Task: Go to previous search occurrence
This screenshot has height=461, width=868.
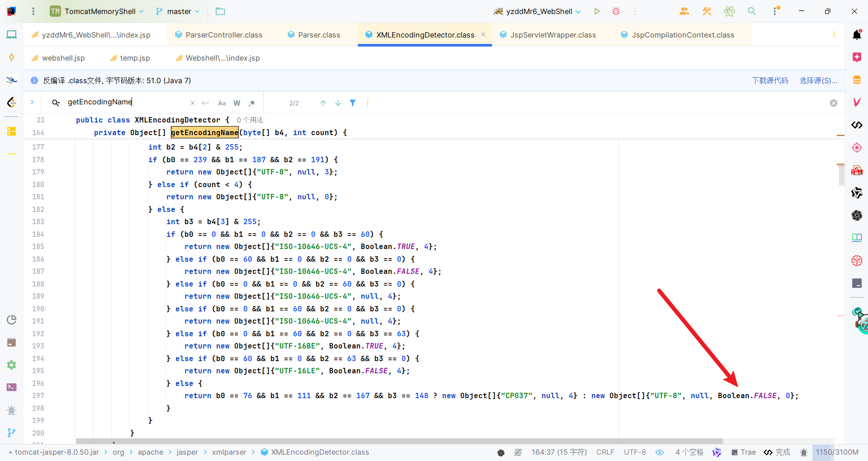Action: click(x=323, y=103)
